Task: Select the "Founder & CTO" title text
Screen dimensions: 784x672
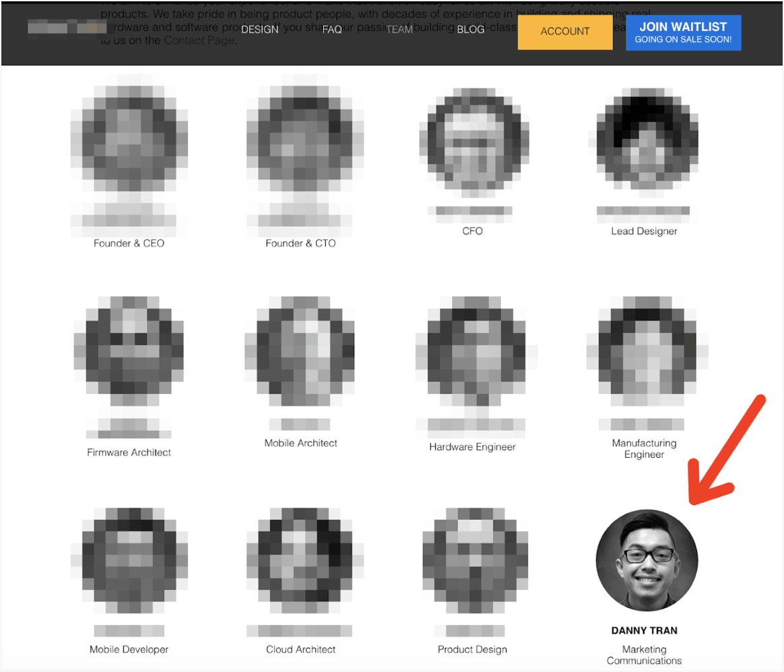Action: (x=301, y=243)
